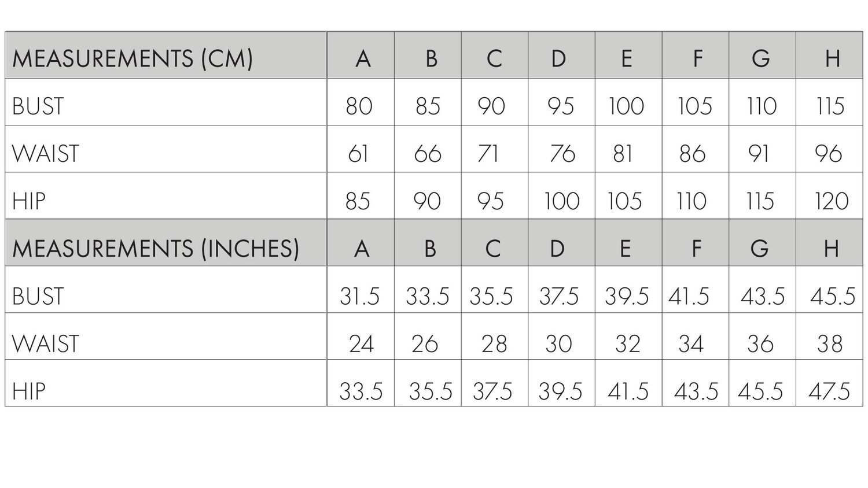868x488 pixels.
Task: Select waist value 96 for size H
Action: 829,154
